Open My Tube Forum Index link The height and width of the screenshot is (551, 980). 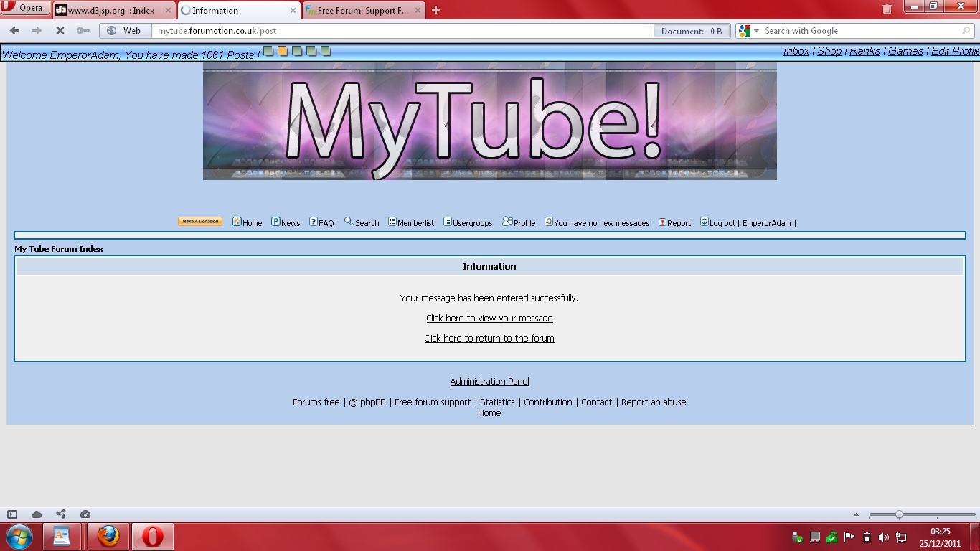[59, 249]
